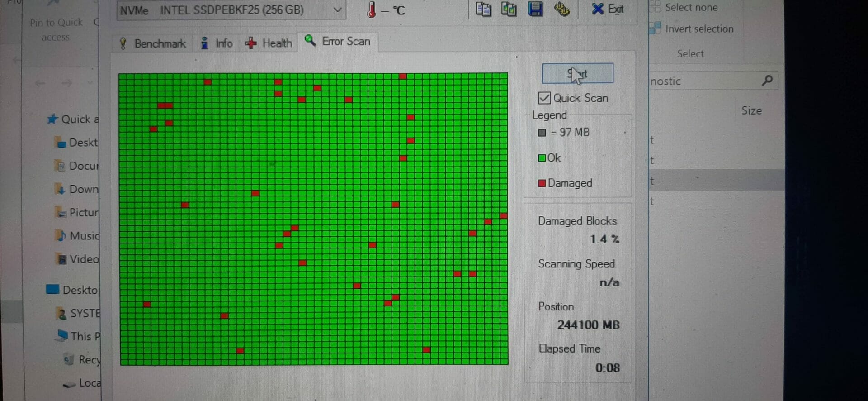Click the Select none option
The image size is (868, 401).
(690, 7)
